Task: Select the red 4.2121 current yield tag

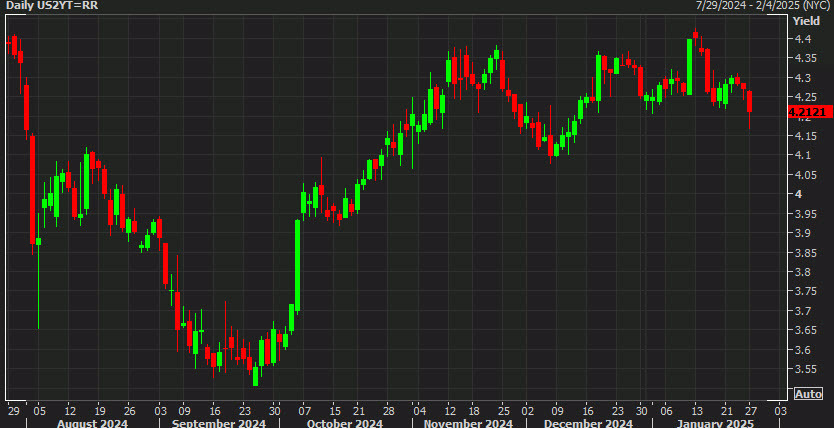Action: click(807, 112)
